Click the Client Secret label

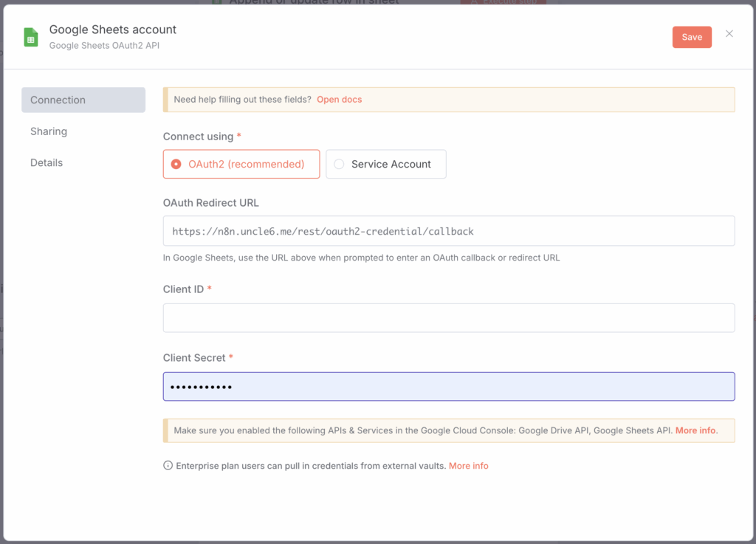tap(194, 358)
